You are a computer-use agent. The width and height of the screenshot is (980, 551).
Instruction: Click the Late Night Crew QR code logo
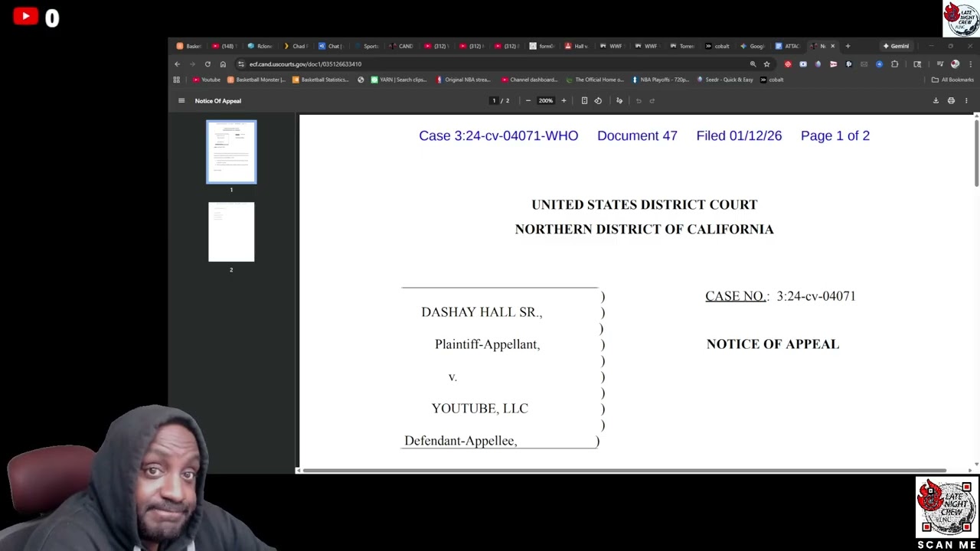(946, 508)
